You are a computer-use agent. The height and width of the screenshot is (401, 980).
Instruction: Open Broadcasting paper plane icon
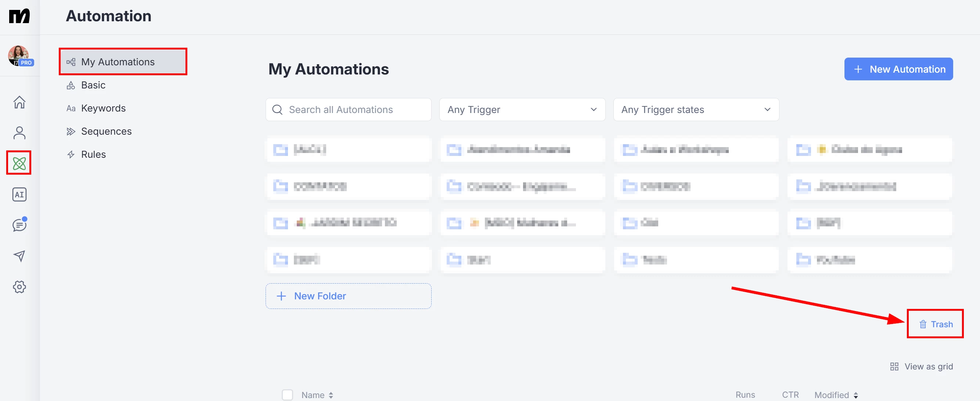click(19, 256)
